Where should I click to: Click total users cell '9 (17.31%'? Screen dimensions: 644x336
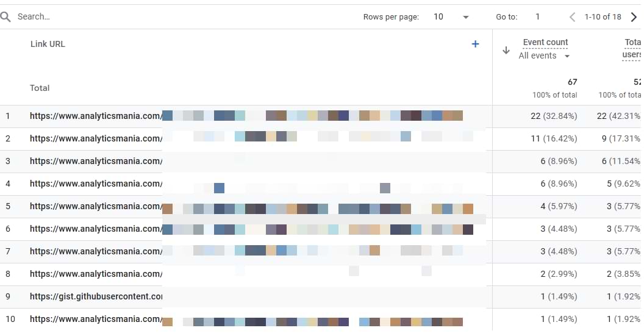(x=621, y=138)
